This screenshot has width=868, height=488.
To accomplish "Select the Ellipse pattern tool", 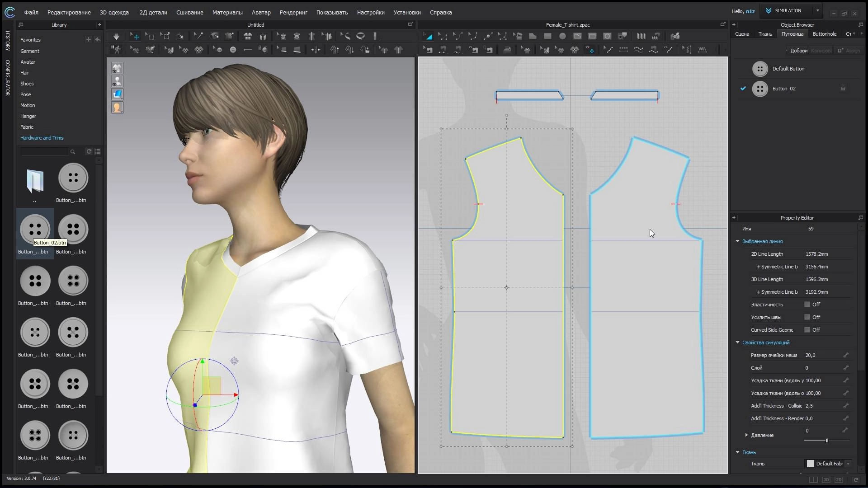I will coord(562,36).
